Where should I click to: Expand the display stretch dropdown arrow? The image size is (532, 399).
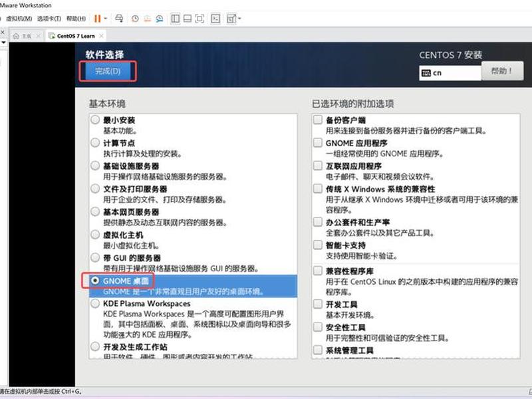click(x=239, y=19)
